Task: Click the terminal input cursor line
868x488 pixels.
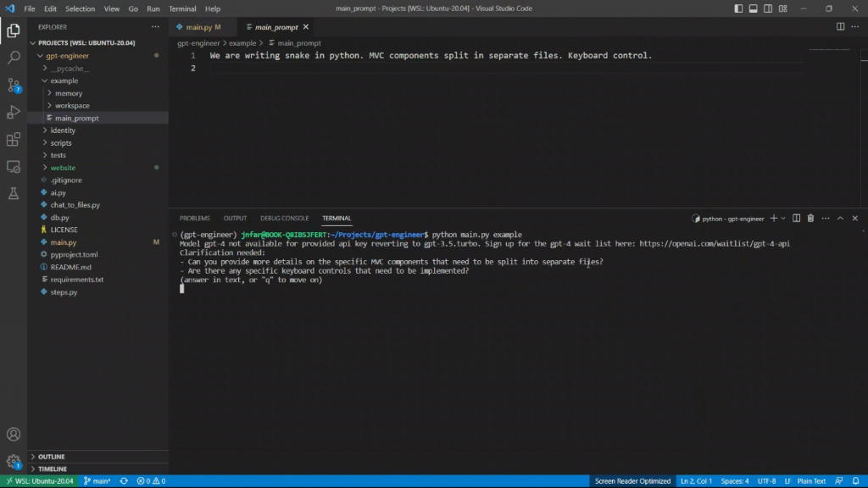Action: (x=181, y=289)
